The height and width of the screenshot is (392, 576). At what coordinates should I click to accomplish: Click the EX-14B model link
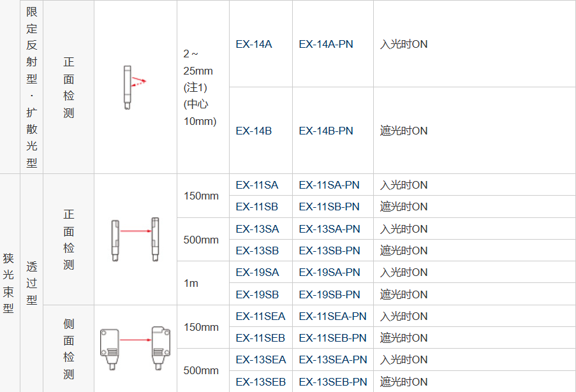click(x=254, y=131)
